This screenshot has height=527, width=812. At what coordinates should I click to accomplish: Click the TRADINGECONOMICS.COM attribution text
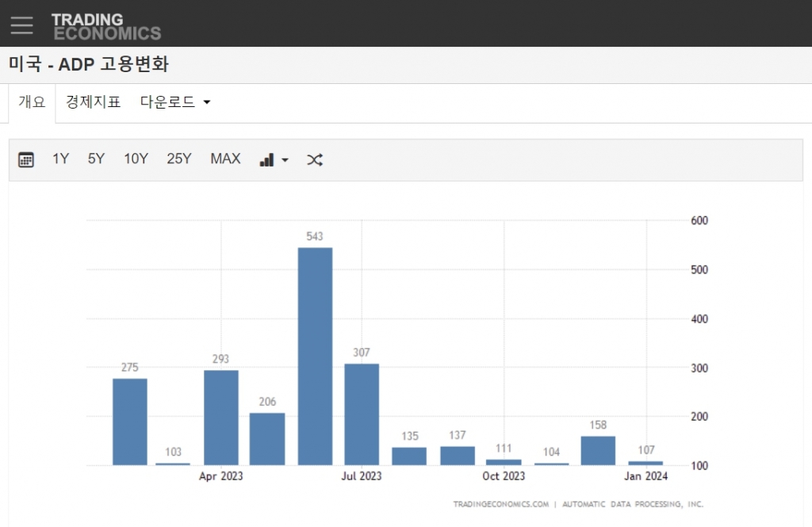[501, 504]
